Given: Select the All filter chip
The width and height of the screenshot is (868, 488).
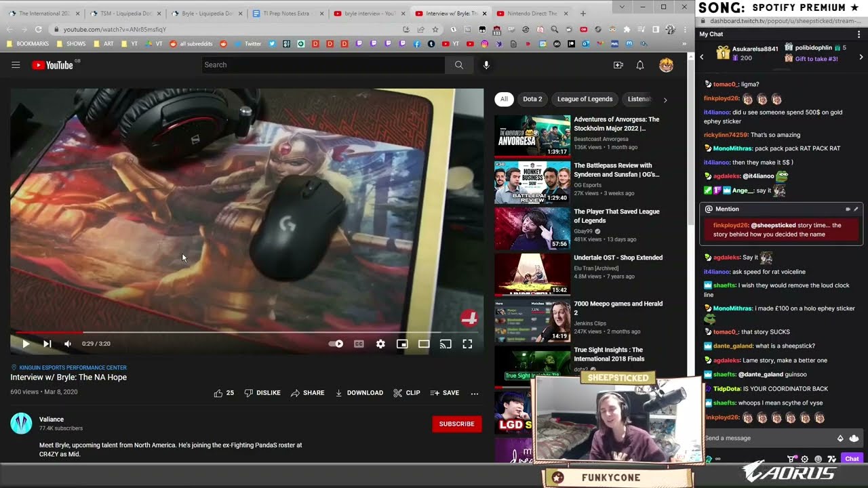Looking at the screenshot, I should 504,99.
